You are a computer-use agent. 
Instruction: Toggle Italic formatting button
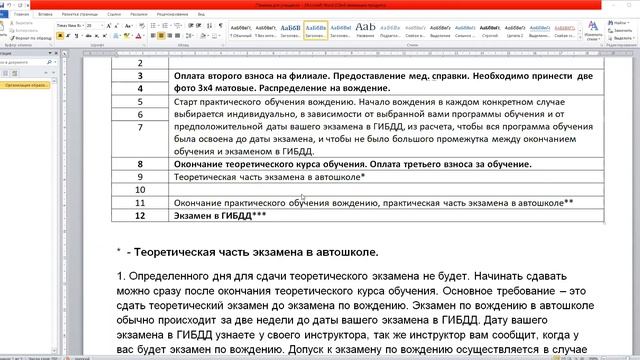tap(68, 36)
